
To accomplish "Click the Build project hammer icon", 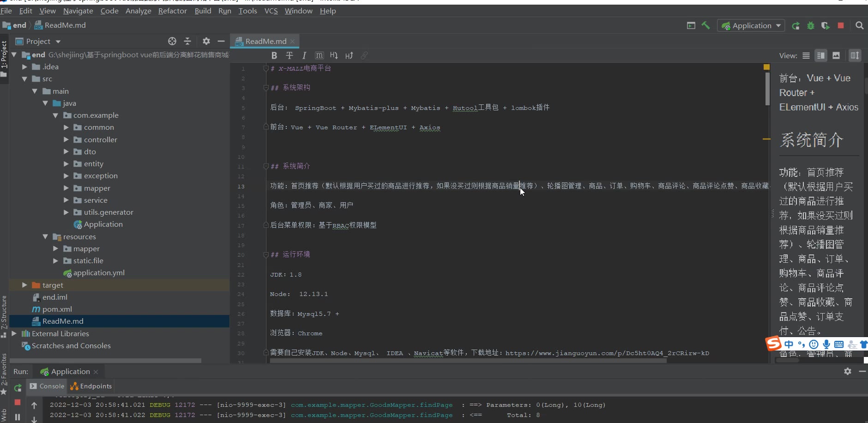I will pyautogui.click(x=705, y=25).
